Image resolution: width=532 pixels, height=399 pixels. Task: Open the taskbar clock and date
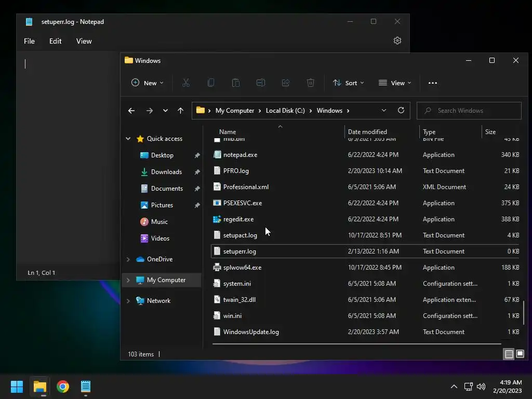point(508,387)
